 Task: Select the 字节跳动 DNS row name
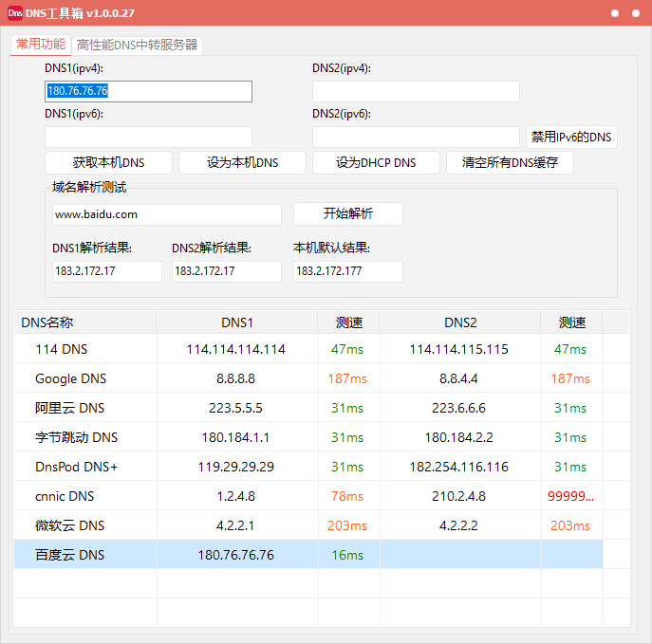tap(76, 437)
